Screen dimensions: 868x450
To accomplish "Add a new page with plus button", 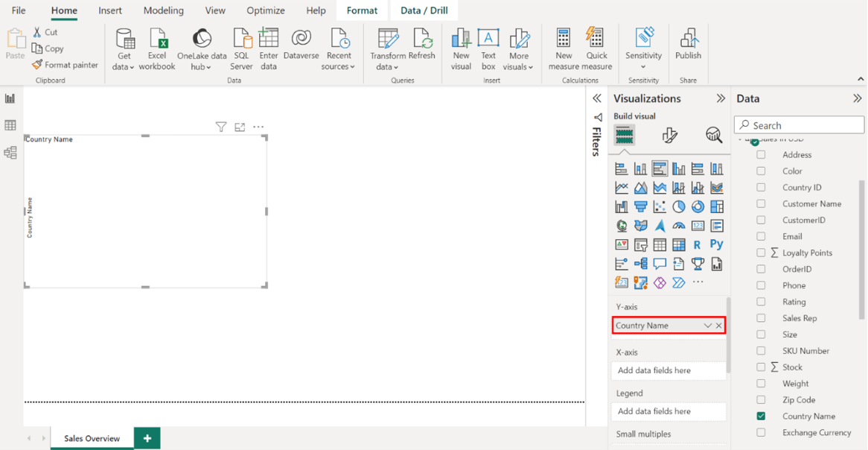I will 147,439.
